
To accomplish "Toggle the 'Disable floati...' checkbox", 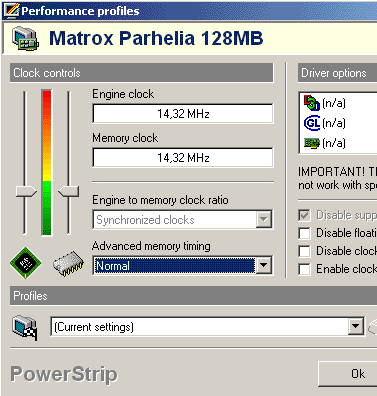I will pos(304,233).
